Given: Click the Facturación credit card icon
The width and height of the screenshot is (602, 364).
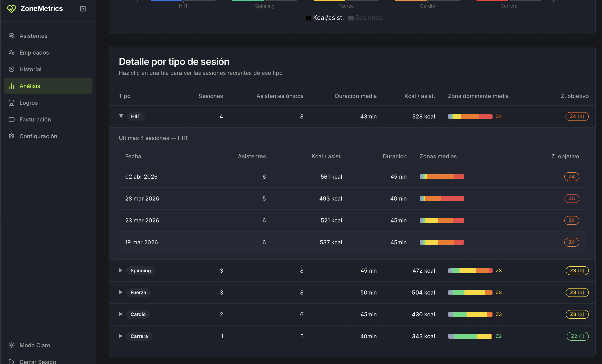Looking at the screenshot, I should click(12, 119).
